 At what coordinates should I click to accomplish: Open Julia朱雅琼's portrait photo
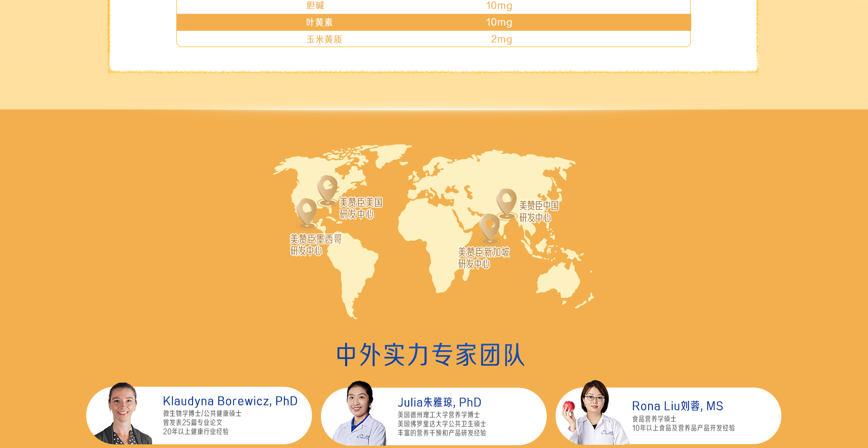359,413
